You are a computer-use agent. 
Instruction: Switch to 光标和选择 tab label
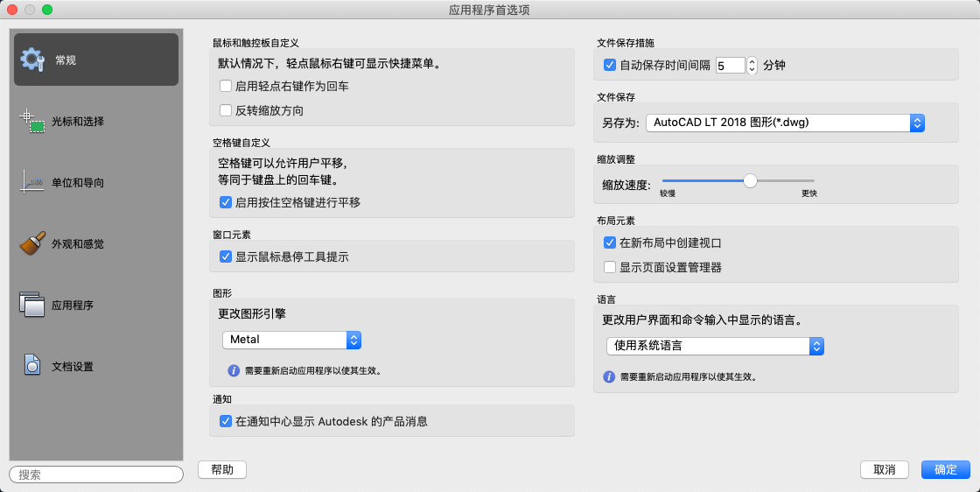tap(78, 122)
